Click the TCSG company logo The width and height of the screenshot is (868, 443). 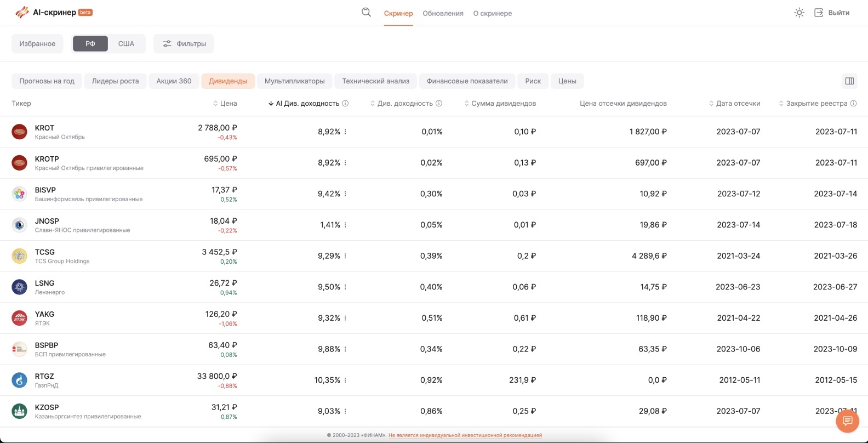20,256
